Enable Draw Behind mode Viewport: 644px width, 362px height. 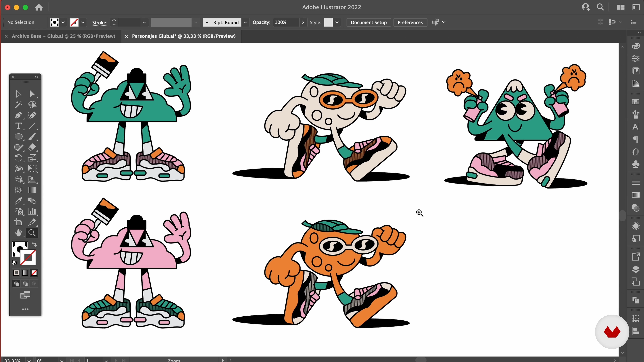[25, 284]
